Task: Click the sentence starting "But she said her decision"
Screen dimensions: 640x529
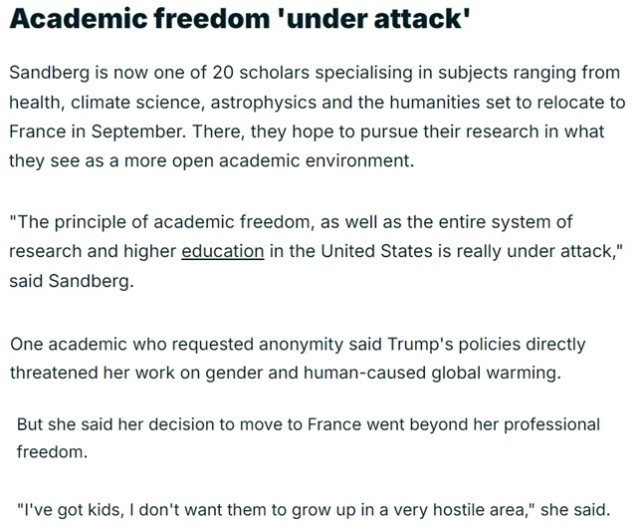Action: point(308,438)
